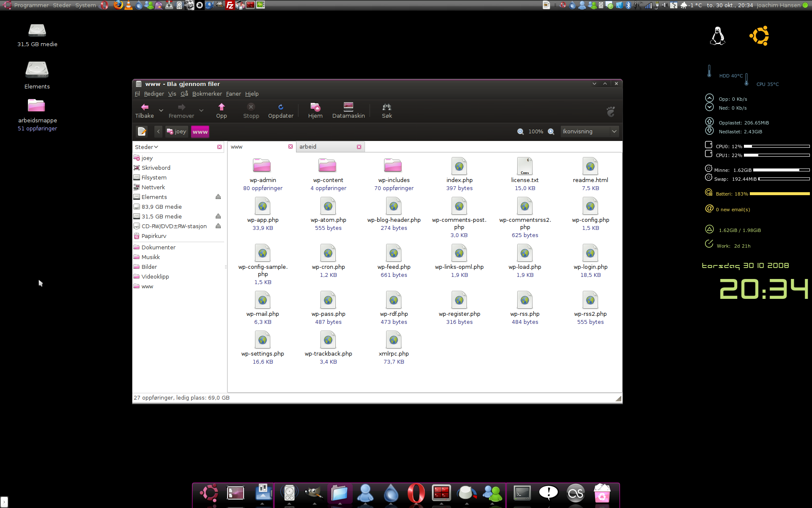
Task: Zoom in the icon view
Action: 551,132
